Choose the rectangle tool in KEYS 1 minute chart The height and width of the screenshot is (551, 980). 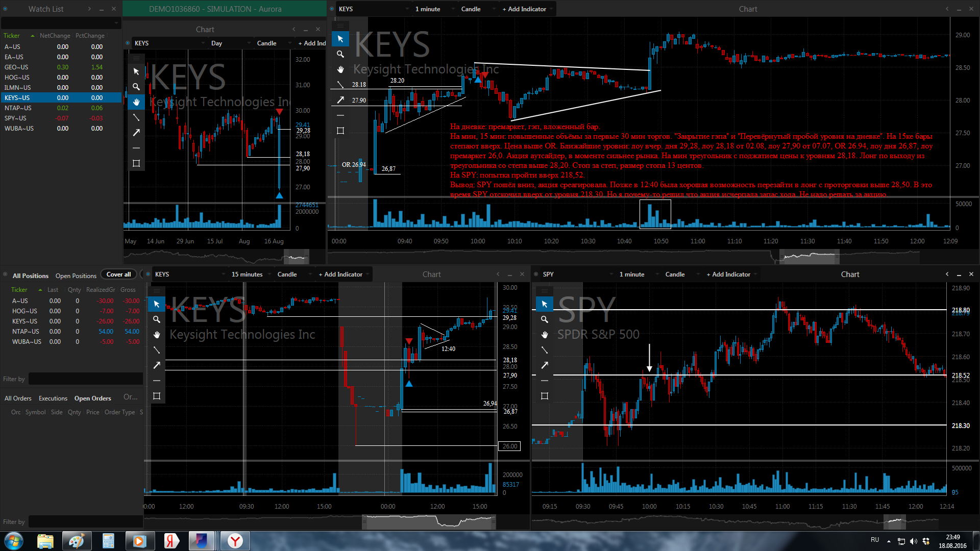click(340, 131)
